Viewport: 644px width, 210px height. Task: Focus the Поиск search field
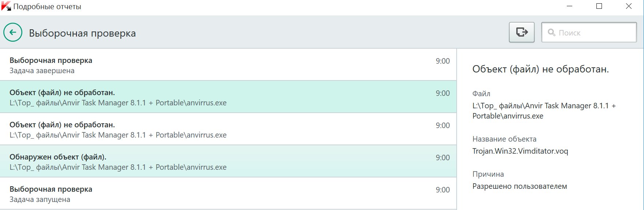tap(589, 33)
